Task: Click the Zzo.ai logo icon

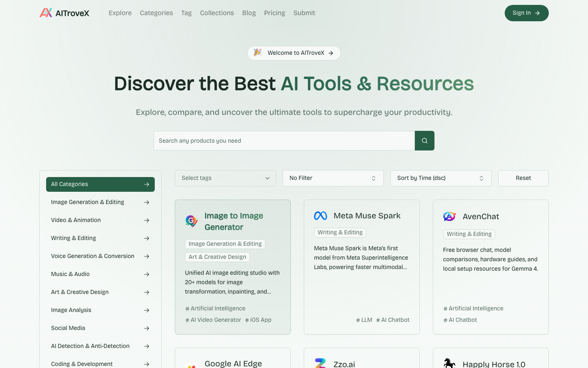Action: pyautogui.click(x=321, y=363)
